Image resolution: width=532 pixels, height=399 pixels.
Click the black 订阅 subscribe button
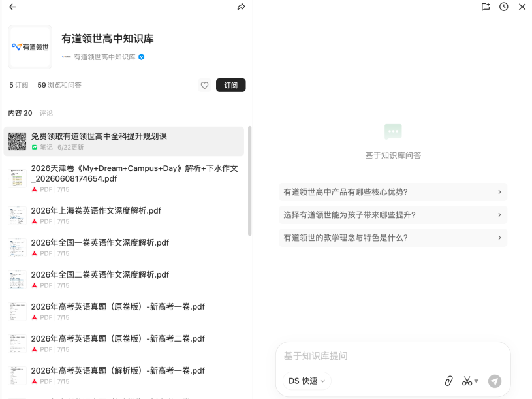pyautogui.click(x=230, y=85)
